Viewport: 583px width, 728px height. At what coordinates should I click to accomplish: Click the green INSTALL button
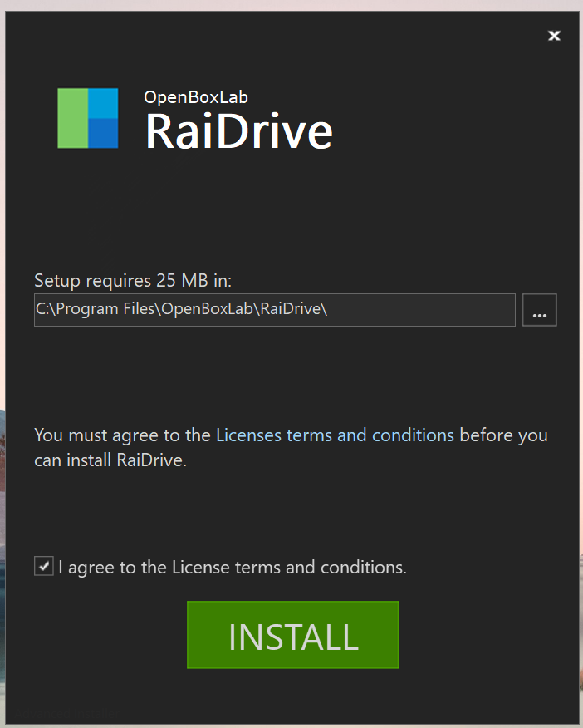coord(292,635)
